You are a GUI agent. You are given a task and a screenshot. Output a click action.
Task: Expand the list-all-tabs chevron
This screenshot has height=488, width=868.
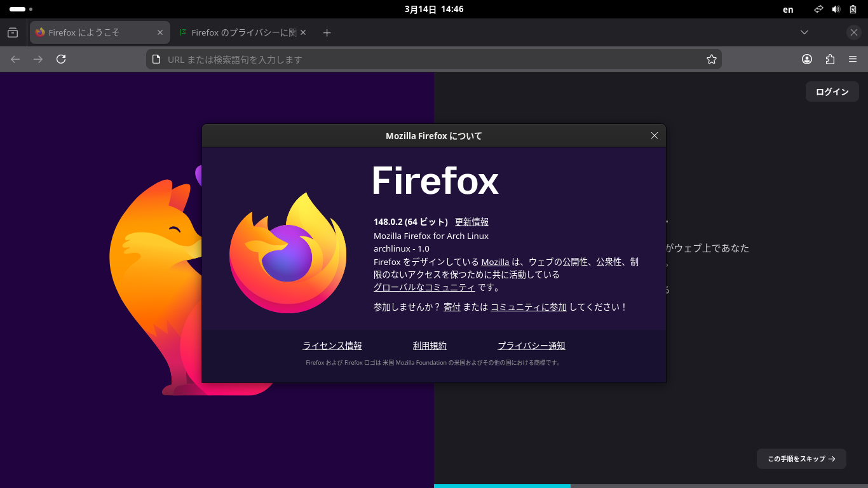pyautogui.click(x=804, y=32)
